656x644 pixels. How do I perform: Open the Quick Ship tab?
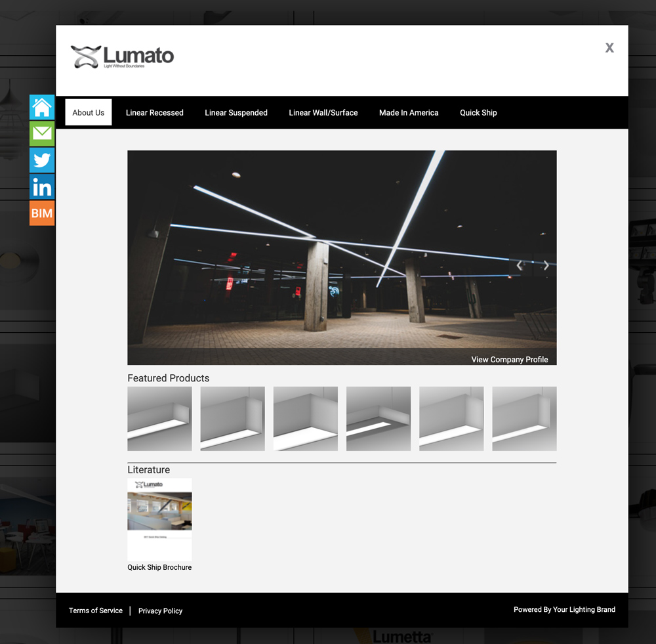pyautogui.click(x=478, y=112)
